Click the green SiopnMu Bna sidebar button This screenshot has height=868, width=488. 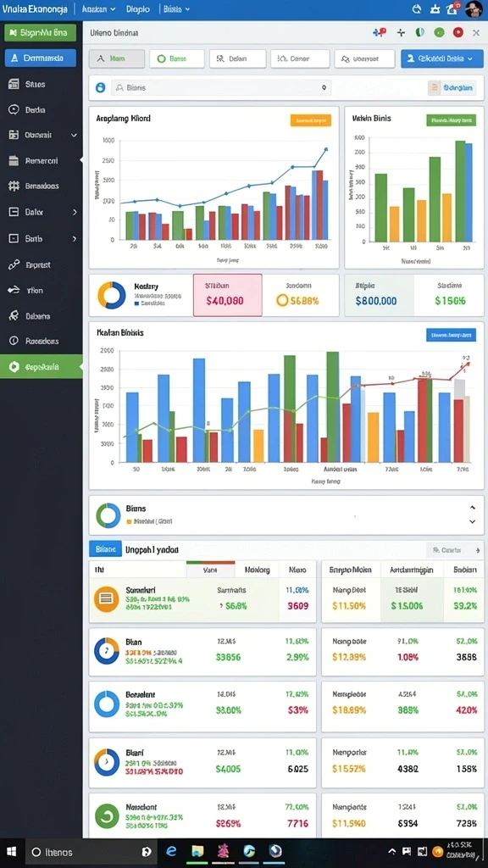[x=41, y=33]
